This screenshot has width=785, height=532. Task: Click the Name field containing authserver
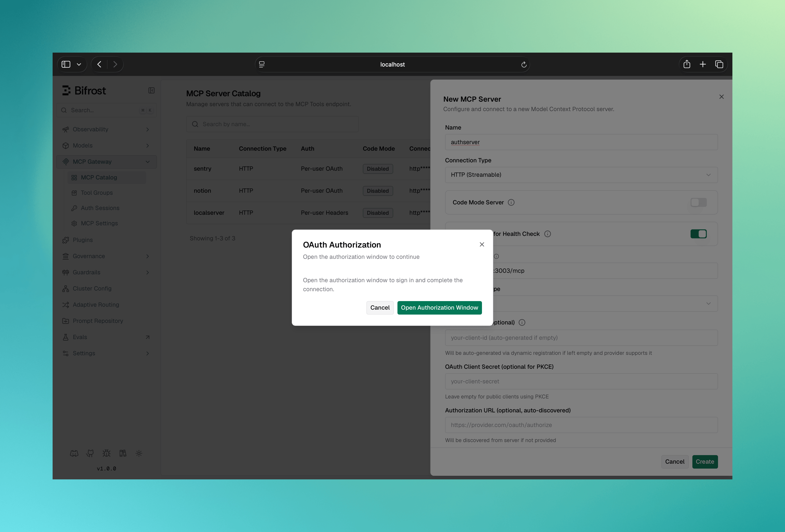point(581,142)
